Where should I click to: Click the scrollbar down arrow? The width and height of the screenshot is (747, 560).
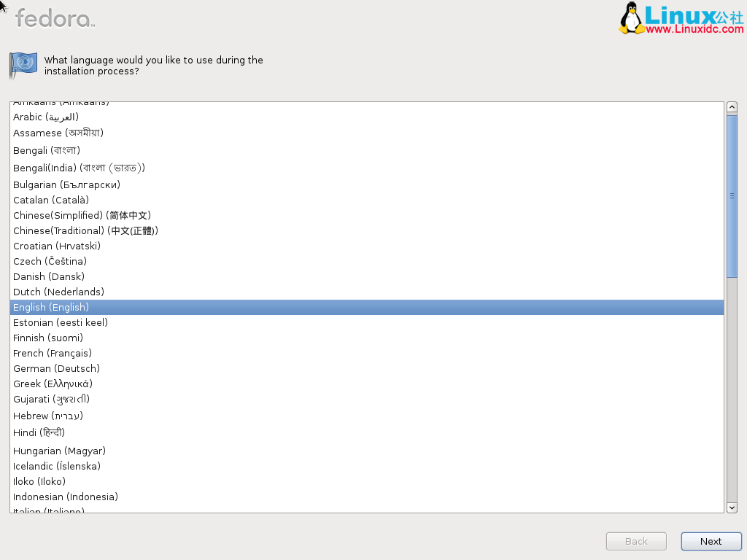coord(732,507)
